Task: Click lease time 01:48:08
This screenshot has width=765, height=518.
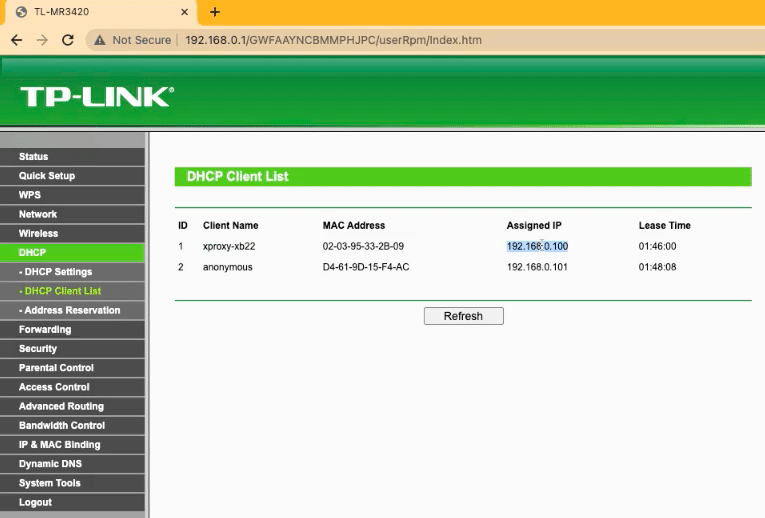Action: pos(657,267)
